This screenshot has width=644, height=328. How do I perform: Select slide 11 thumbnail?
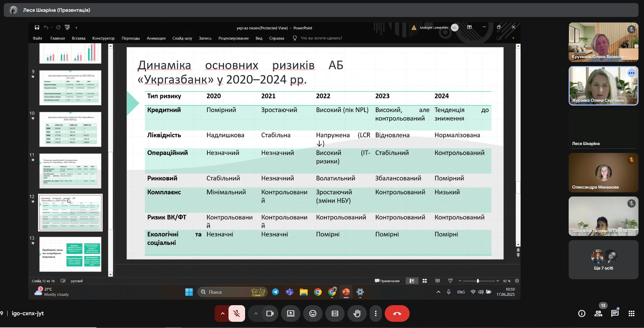[70, 171]
